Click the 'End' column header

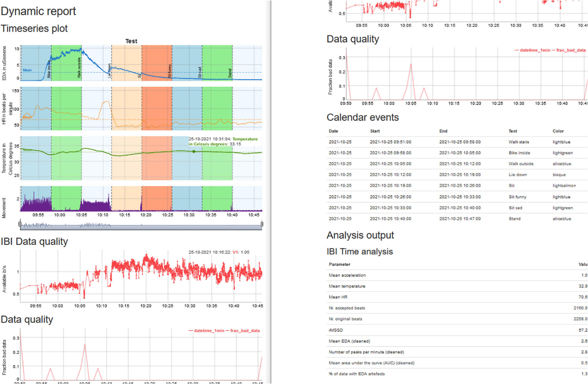click(443, 131)
